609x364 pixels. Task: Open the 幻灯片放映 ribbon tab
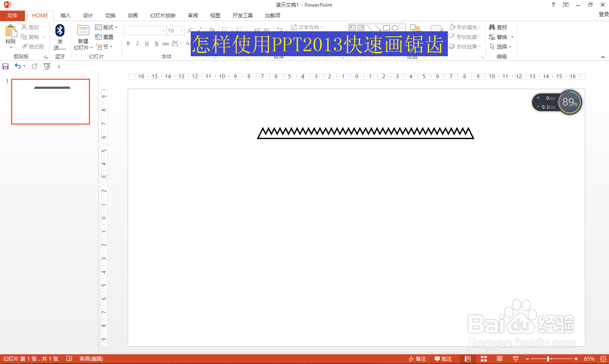click(162, 15)
